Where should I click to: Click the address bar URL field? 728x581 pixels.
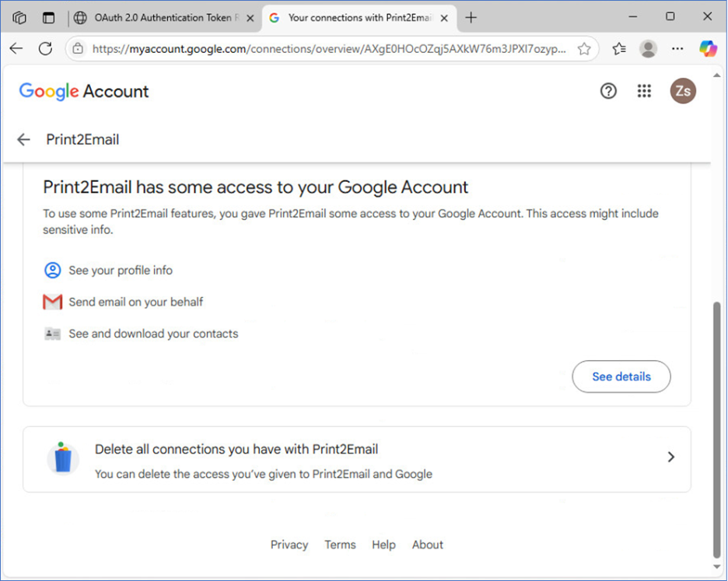point(329,49)
